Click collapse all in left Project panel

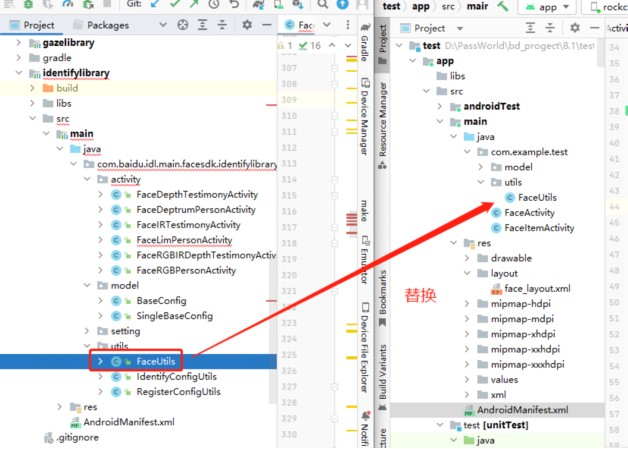[222, 25]
